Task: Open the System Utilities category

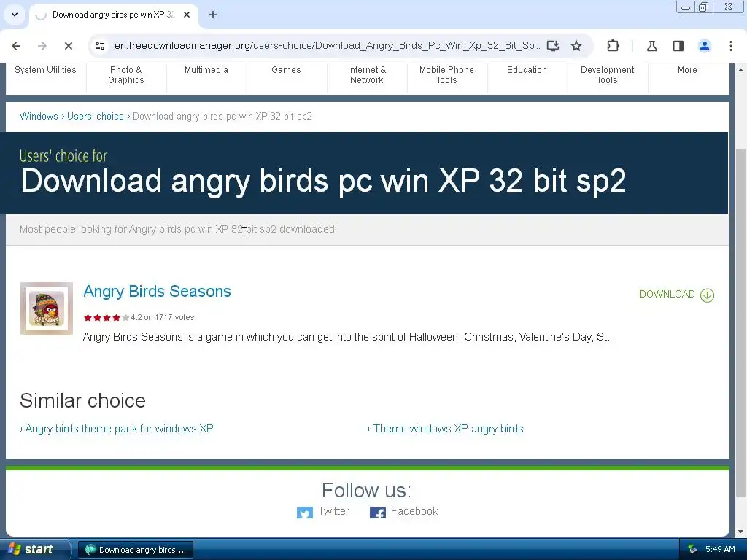Action: tap(45, 70)
